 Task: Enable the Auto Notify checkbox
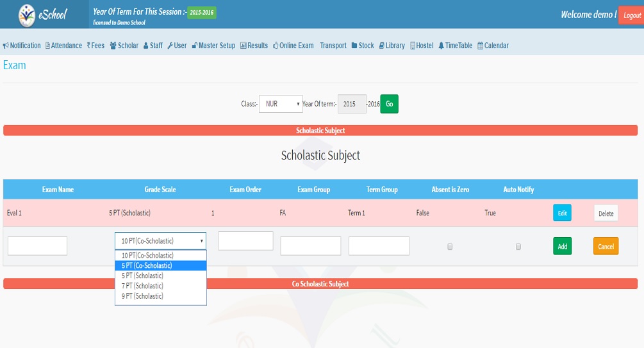518,247
